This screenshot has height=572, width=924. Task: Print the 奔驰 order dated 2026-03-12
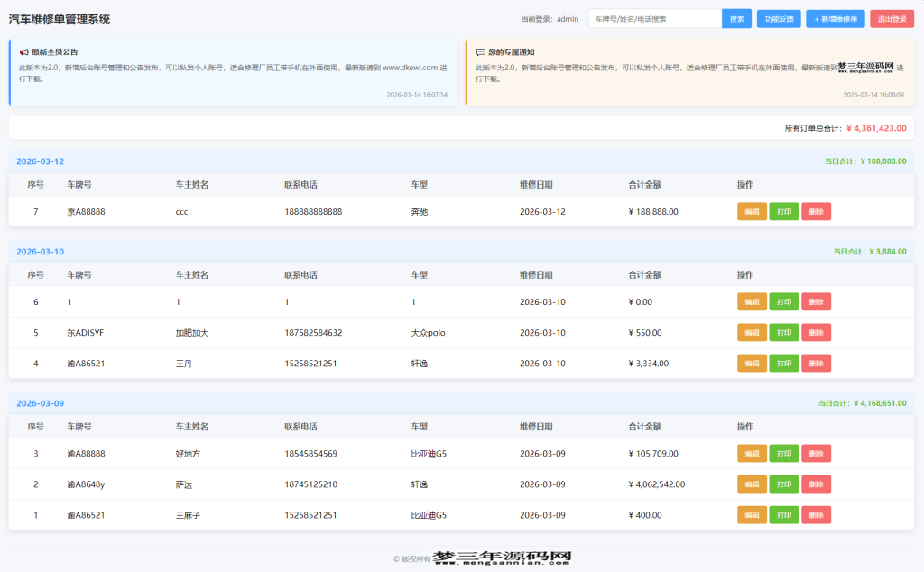[x=783, y=211]
